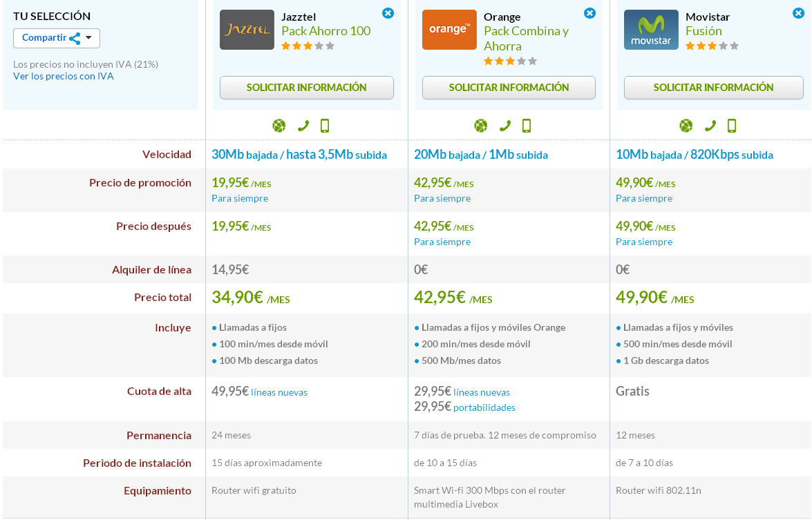Remove Jazztel from comparison with X icon
Screen dimensions: 812x520
tap(388, 13)
